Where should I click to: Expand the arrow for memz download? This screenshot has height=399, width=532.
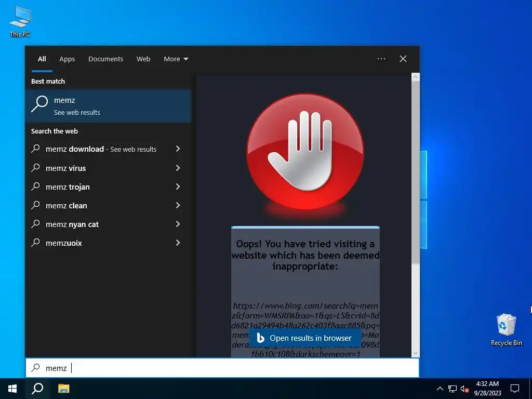(x=178, y=149)
